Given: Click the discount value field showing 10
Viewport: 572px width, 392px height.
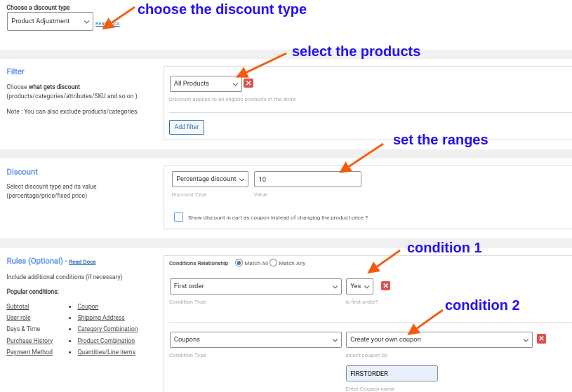Looking at the screenshot, I should [307, 180].
